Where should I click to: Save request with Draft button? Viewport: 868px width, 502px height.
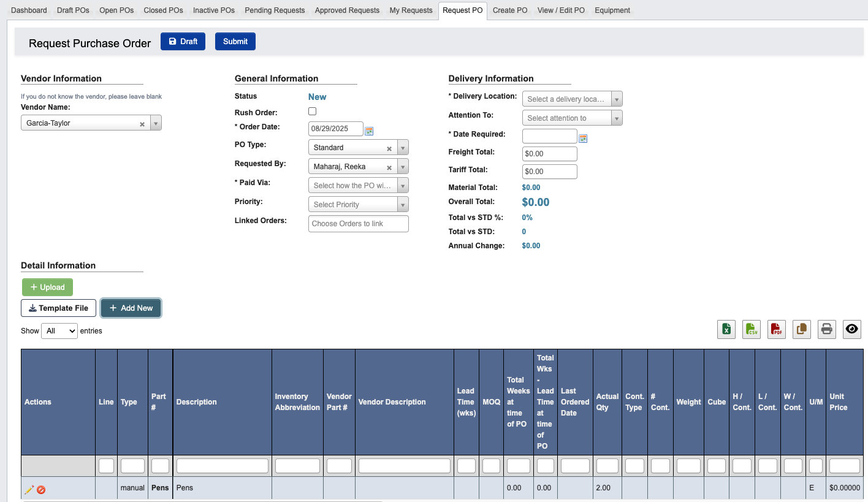[x=183, y=42]
